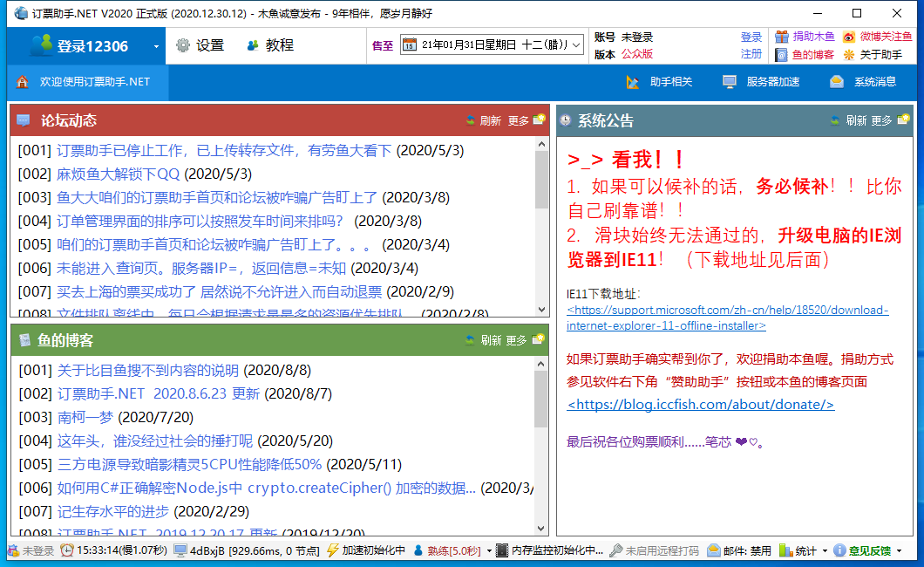Image resolution: width=924 pixels, height=567 pixels.
Task: Open forum post 未能进入查询页
Action: coord(201,268)
